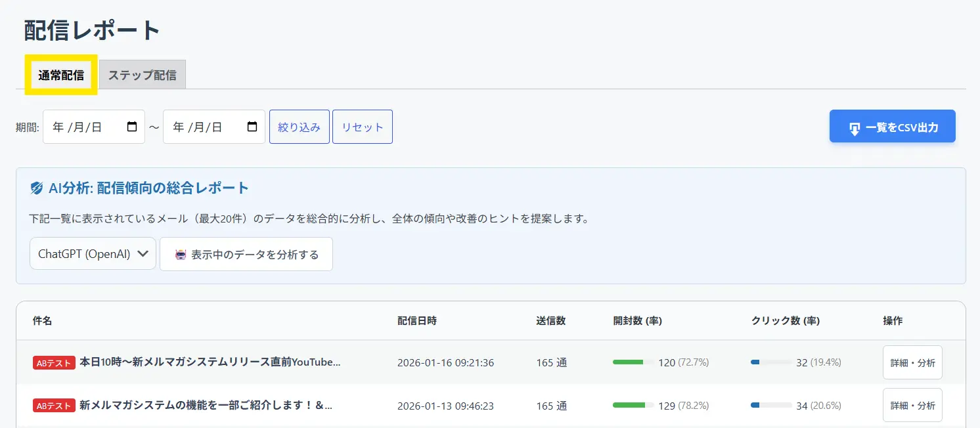
Task: Click ABテスト badge on 2026-01-13 mail
Action: [x=54, y=406]
